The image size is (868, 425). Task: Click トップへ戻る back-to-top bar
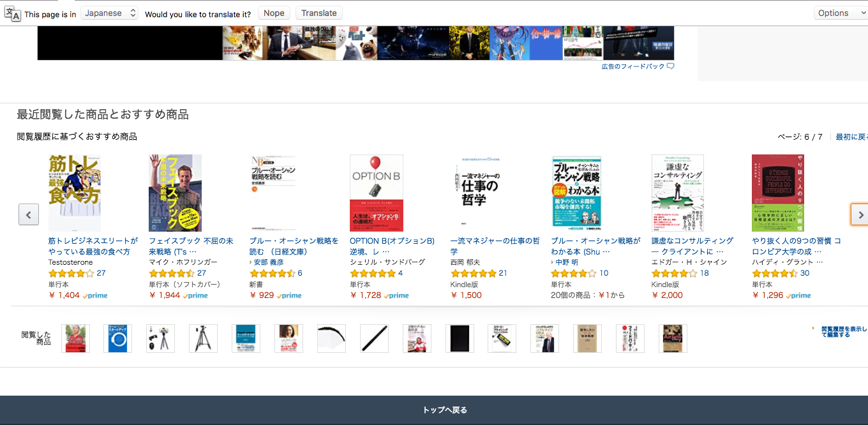pos(434,410)
